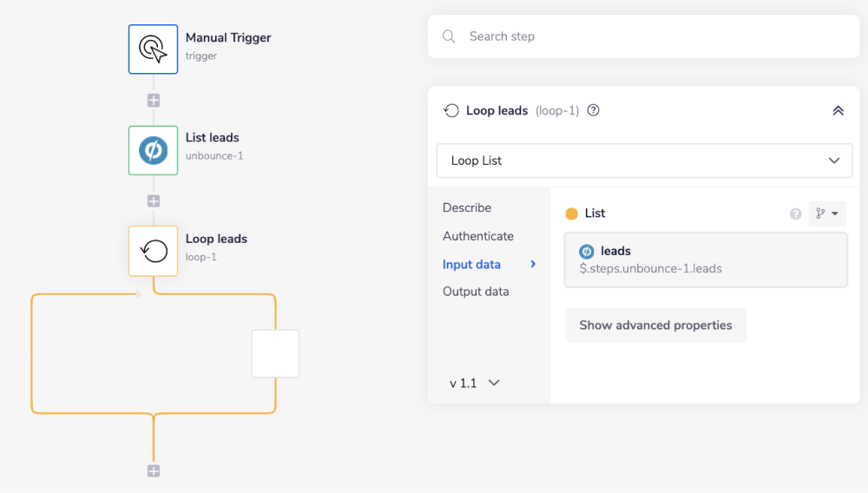Select the Loop leads node icon
The width and height of the screenshot is (868, 493).
[x=154, y=252]
